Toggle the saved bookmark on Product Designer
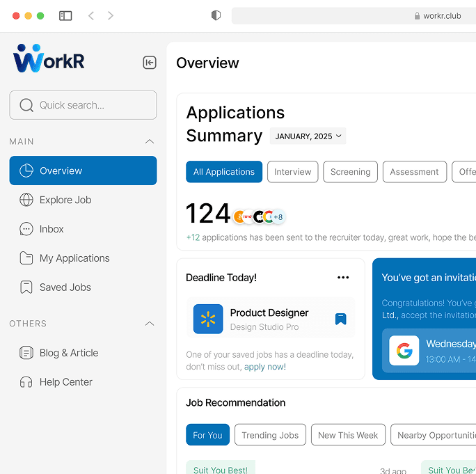The height and width of the screenshot is (474, 476). [340, 319]
